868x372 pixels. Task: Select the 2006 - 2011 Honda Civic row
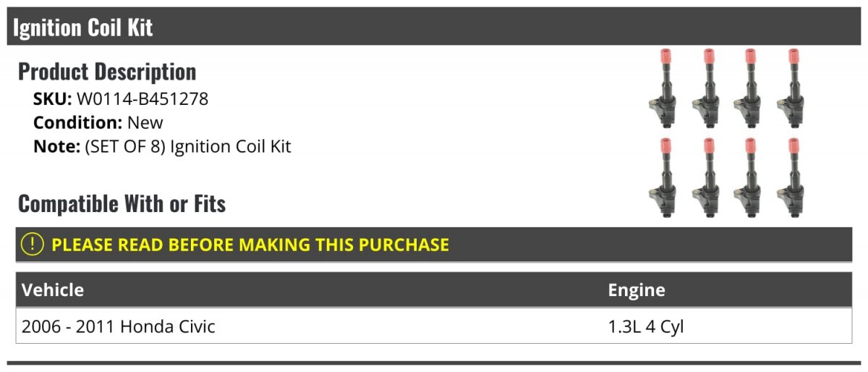point(119,326)
